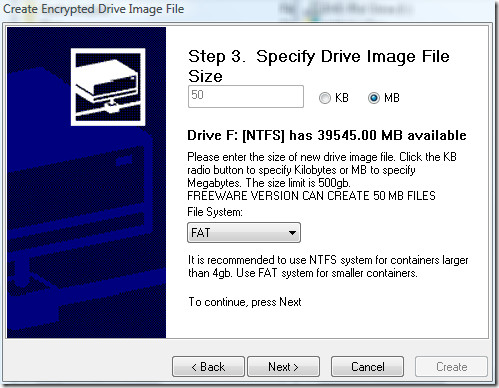This screenshot has height=388, width=499.
Task: Open the File System combo box showing FAT
Action: point(244,233)
